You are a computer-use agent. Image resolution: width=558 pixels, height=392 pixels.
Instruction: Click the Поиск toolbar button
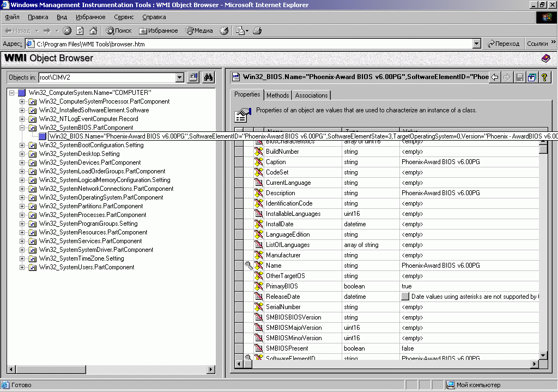[x=119, y=31]
